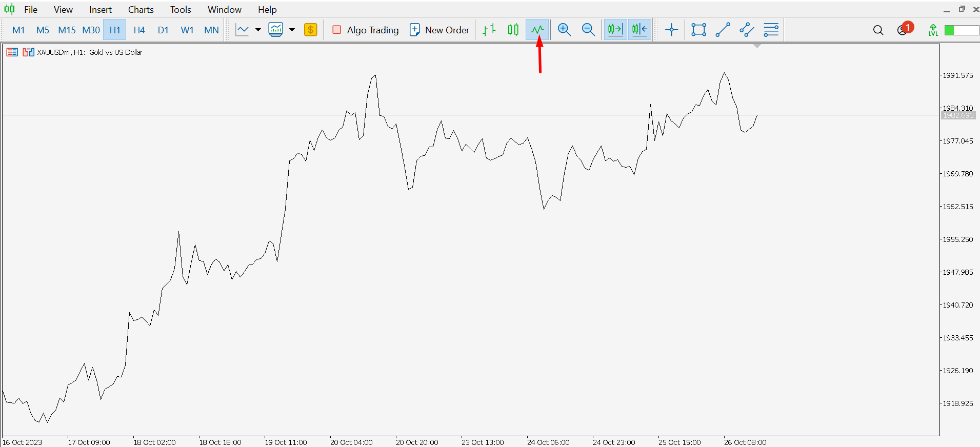Viewport: 980px width, 447px height.
Task: Click the current price label 1982.693
Action: (958, 115)
